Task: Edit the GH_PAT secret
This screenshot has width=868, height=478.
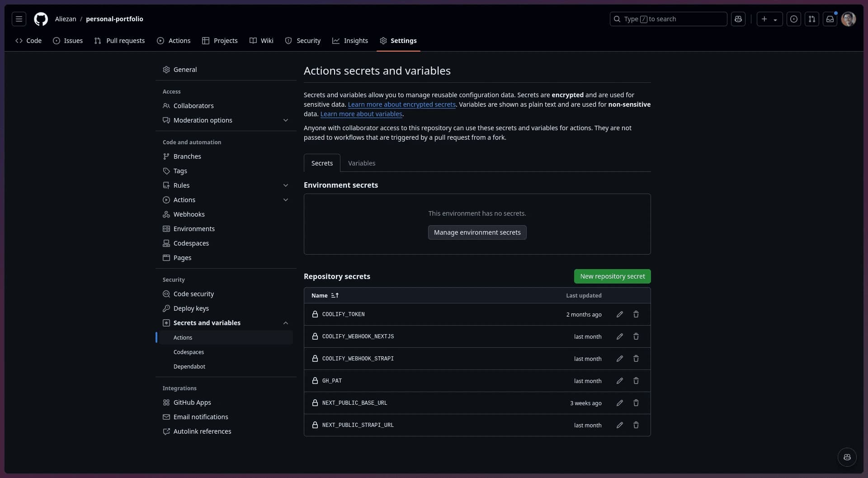Action: [620, 381]
